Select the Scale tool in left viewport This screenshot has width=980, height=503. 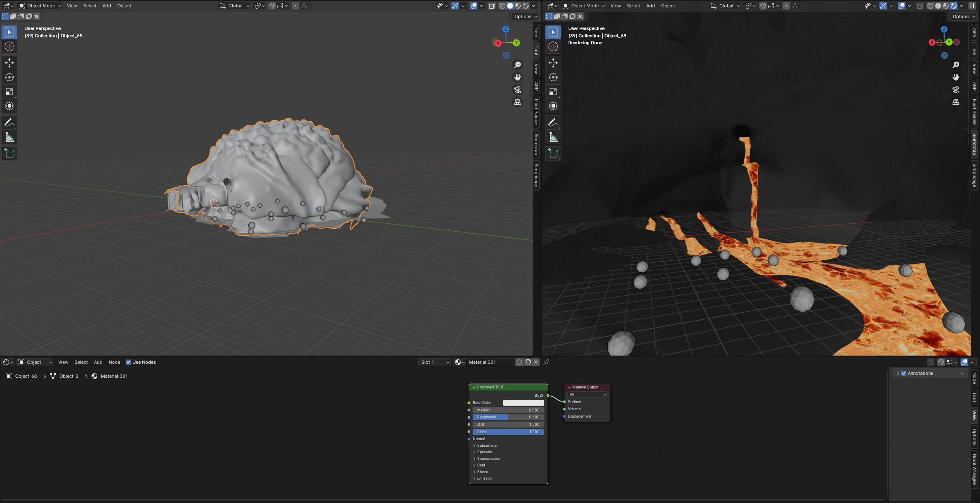[9, 92]
